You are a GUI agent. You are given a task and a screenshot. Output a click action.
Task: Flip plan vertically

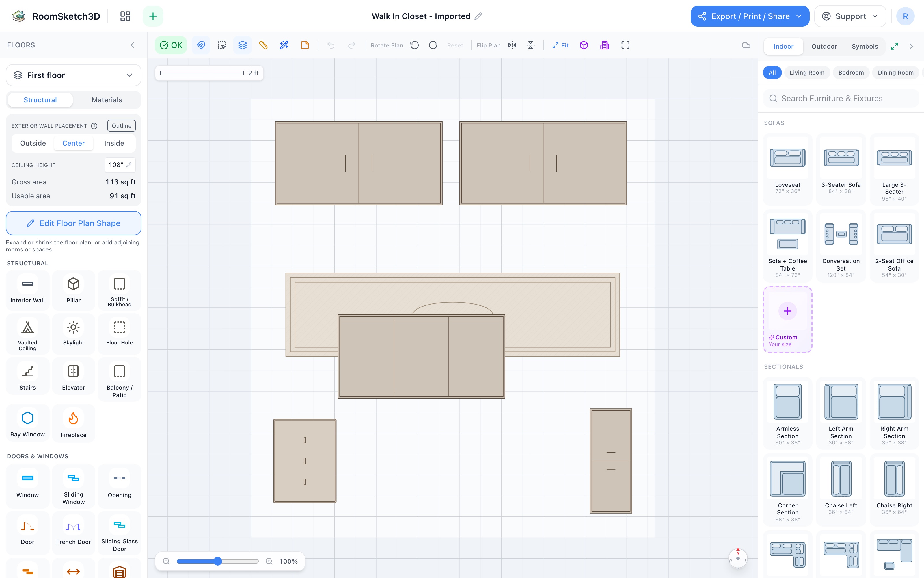(531, 45)
